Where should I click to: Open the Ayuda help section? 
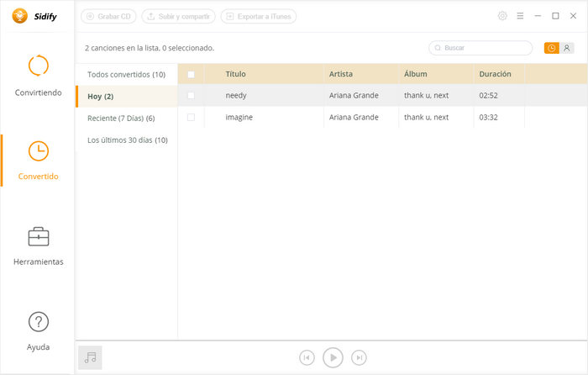[x=39, y=331]
